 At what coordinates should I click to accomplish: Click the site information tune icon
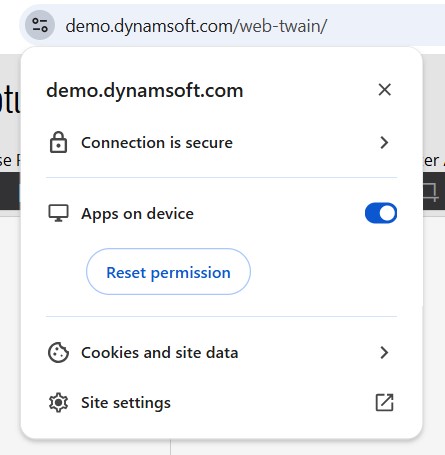40,25
